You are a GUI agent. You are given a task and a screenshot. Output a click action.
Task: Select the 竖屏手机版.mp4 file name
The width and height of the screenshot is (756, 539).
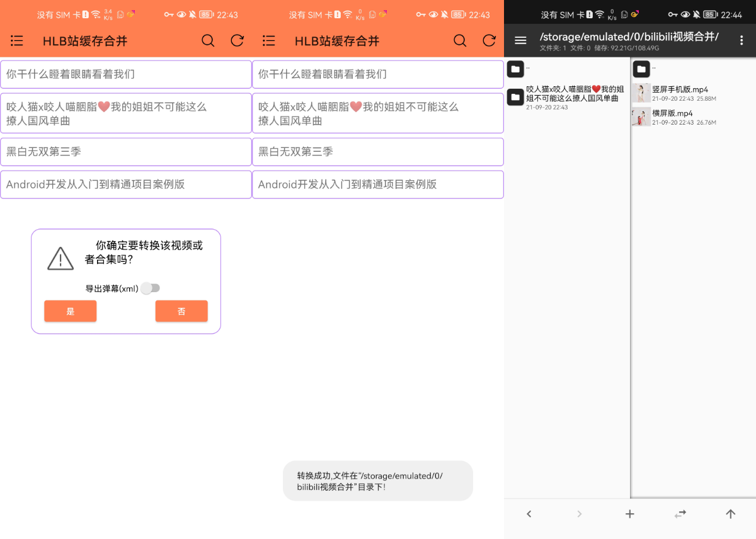680,89
